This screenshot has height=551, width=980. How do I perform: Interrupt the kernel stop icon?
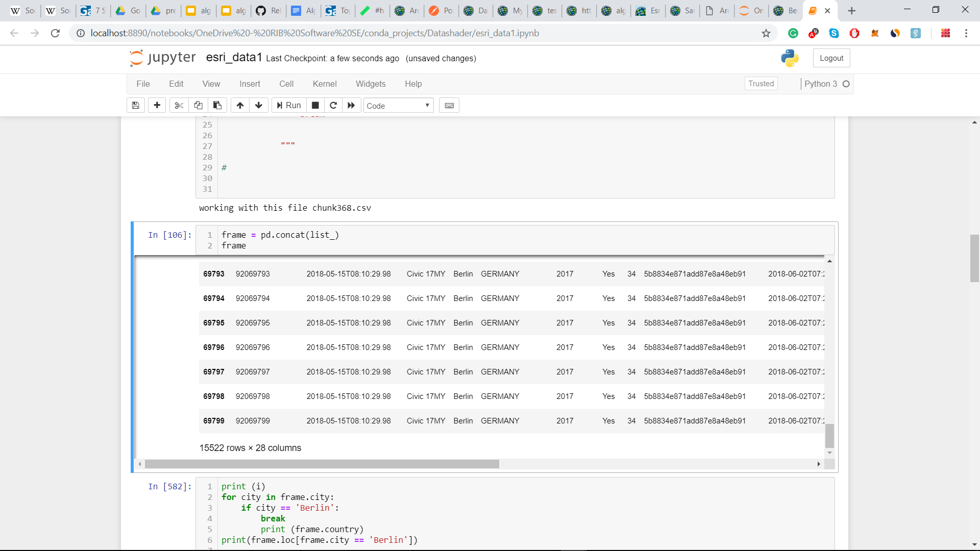click(x=315, y=105)
